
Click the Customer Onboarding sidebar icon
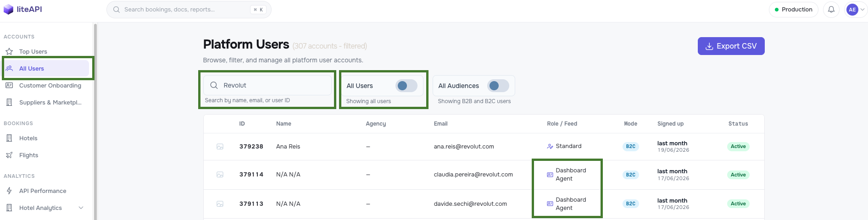[x=9, y=85]
